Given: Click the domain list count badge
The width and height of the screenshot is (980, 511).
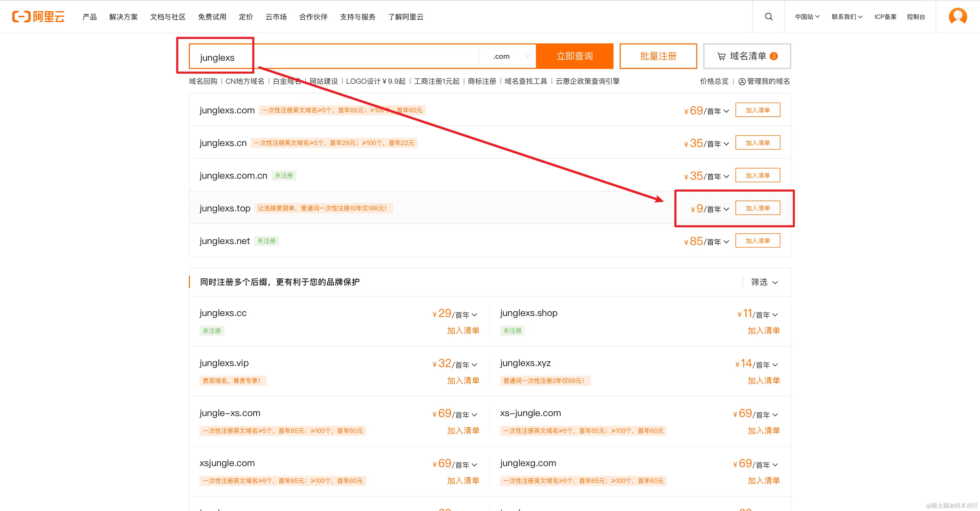Looking at the screenshot, I should coord(774,56).
